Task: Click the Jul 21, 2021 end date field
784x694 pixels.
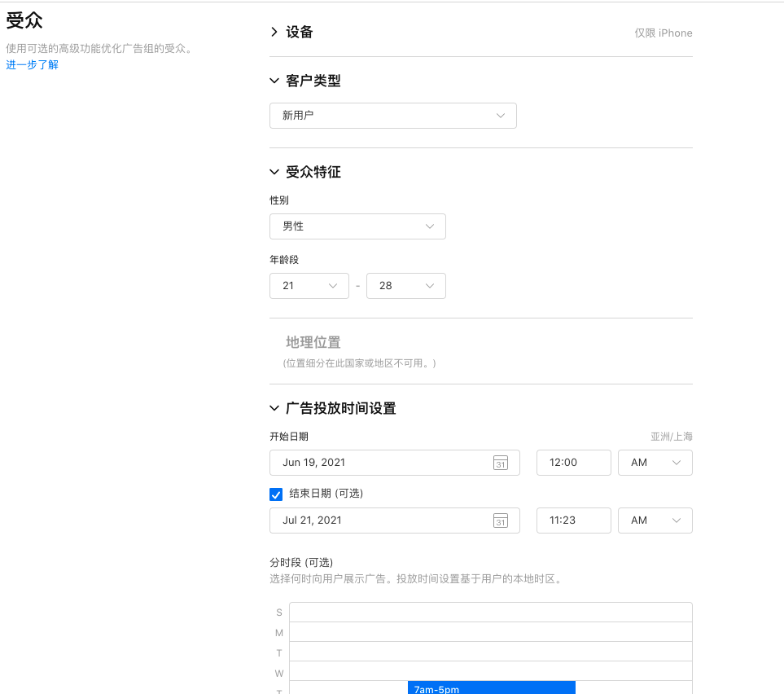Action: tap(395, 520)
